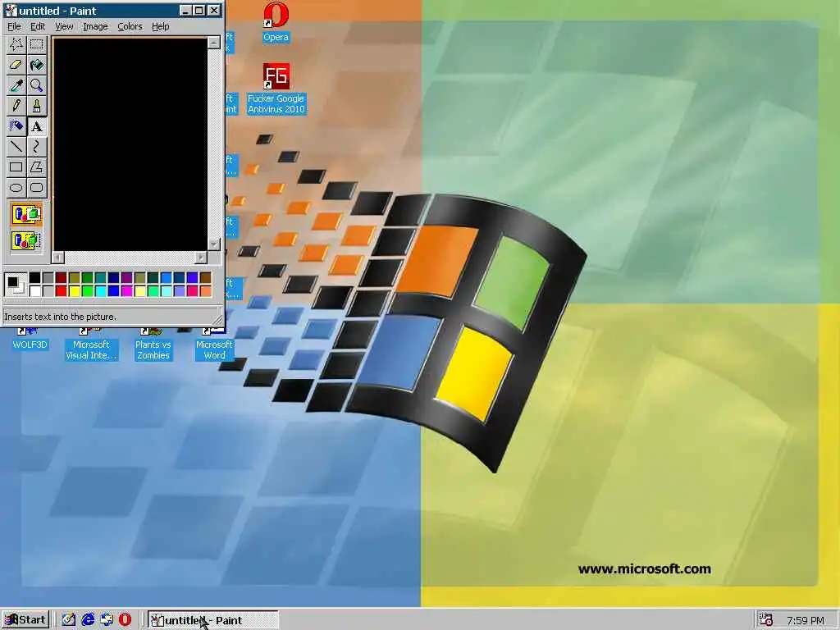840x630 pixels.
Task: Select the rectangular Select tool
Action: 36,44
